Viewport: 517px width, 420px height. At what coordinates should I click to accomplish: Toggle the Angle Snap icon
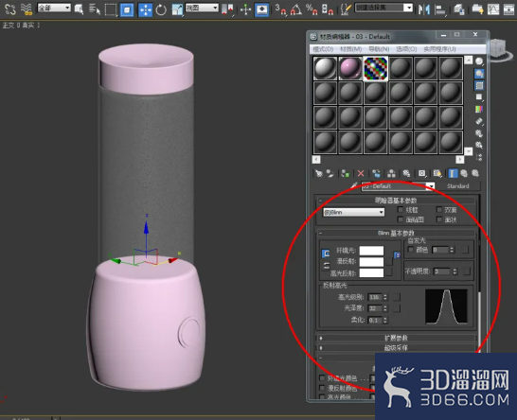(x=295, y=9)
